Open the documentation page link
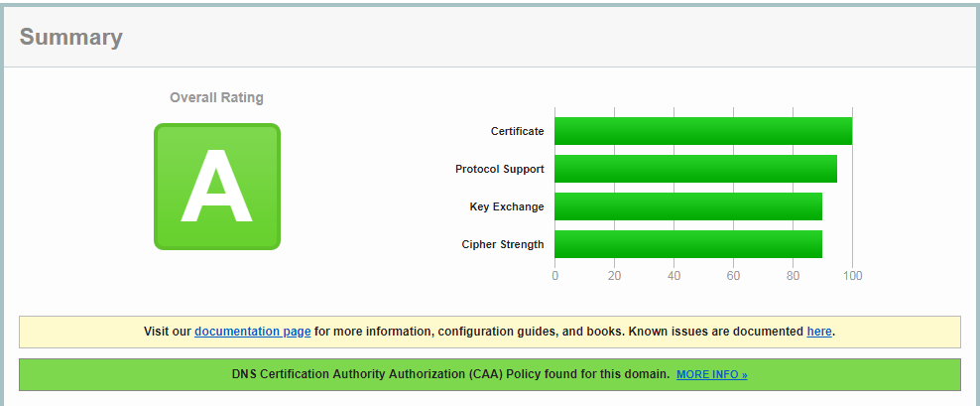Image resolution: width=980 pixels, height=406 pixels. pyautogui.click(x=253, y=332)
